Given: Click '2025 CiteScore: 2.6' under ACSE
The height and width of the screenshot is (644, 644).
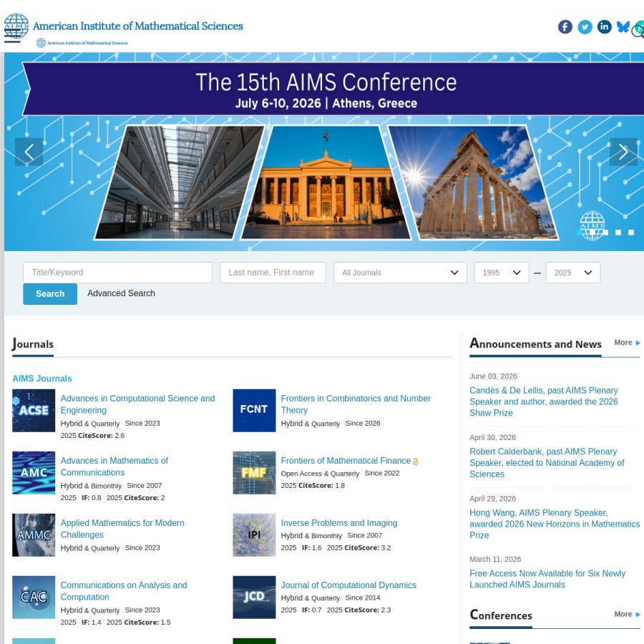Looking at the screenshot, I should pos(92,435).
